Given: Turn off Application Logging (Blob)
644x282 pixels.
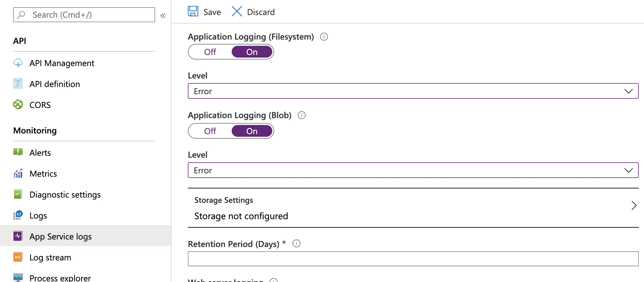Looking at the screenshot, I should click(210, 131).
